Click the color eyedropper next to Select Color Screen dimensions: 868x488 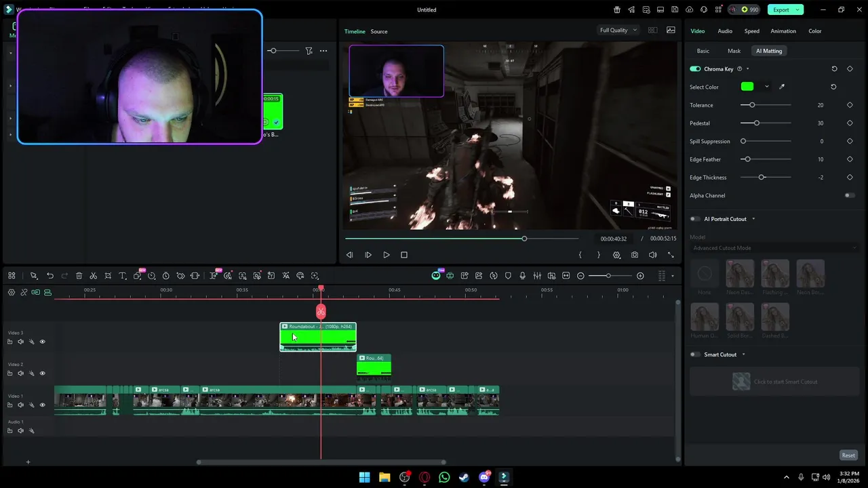782,87
